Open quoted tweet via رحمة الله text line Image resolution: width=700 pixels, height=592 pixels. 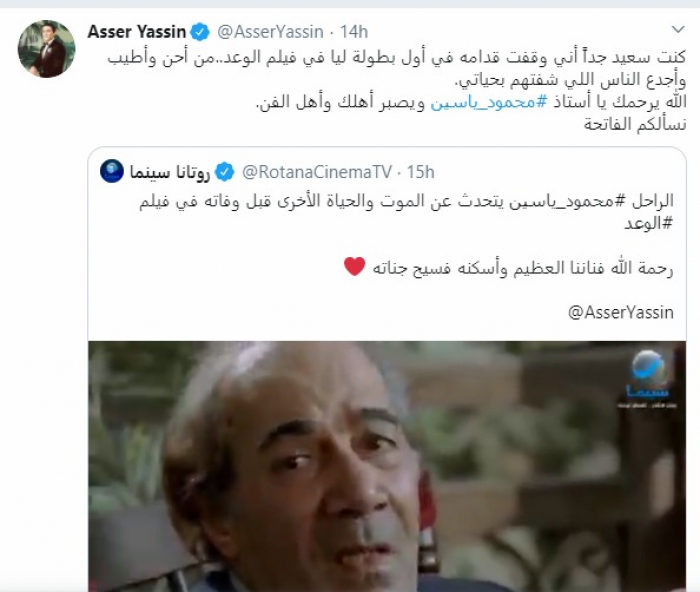tap(523, 268)
